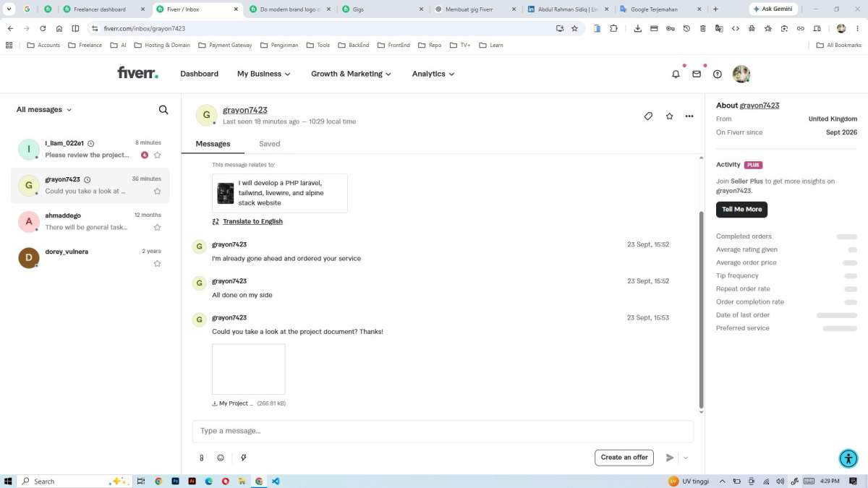Select the Messages tab
This screenshot has height=488, width=868.
click(x=213, y=144)
